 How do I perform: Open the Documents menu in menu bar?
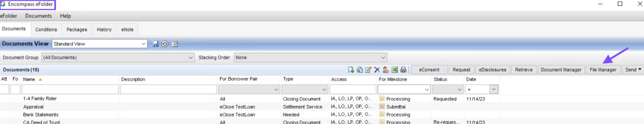[38, 16]
